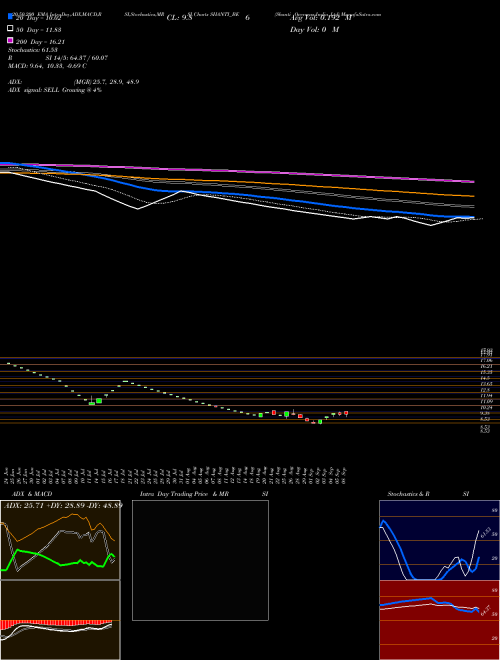Click the white 50 Day legend swatch

pos(10,28)
